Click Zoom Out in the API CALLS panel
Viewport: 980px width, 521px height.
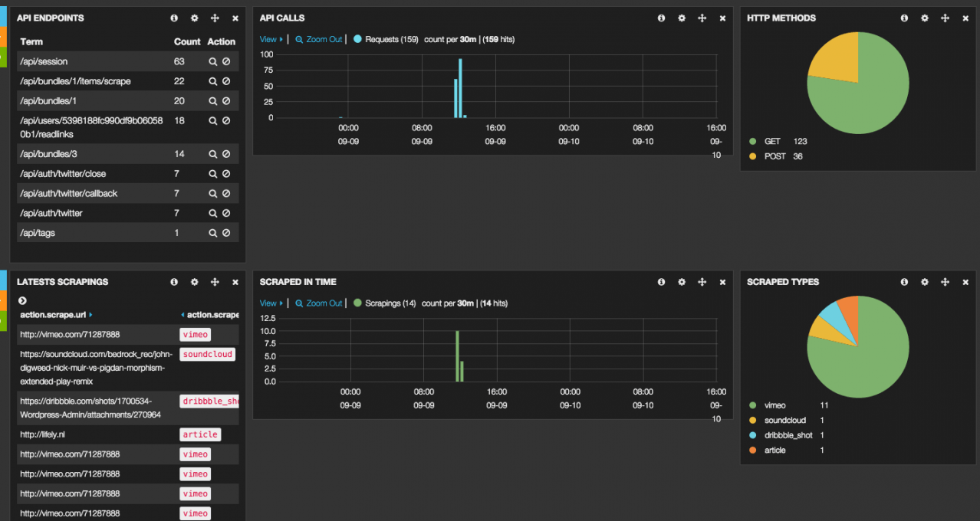[319, 39]
